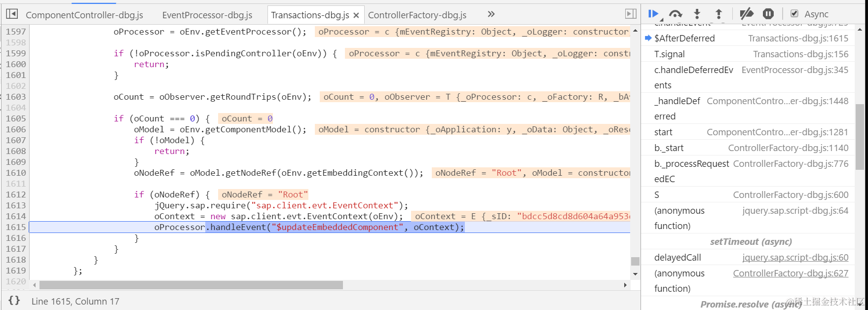
Task: Click oNodeRef = "Root" inline value line 1612
Action: pos(264,194)
